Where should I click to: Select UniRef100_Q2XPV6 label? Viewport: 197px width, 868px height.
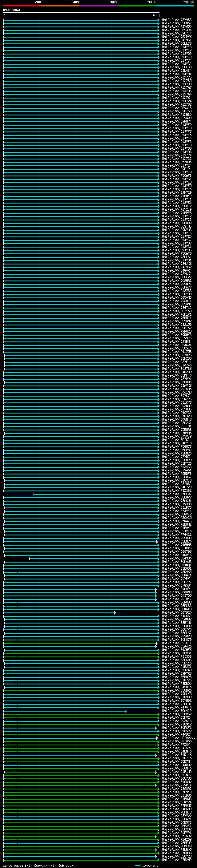coord(177,37)
